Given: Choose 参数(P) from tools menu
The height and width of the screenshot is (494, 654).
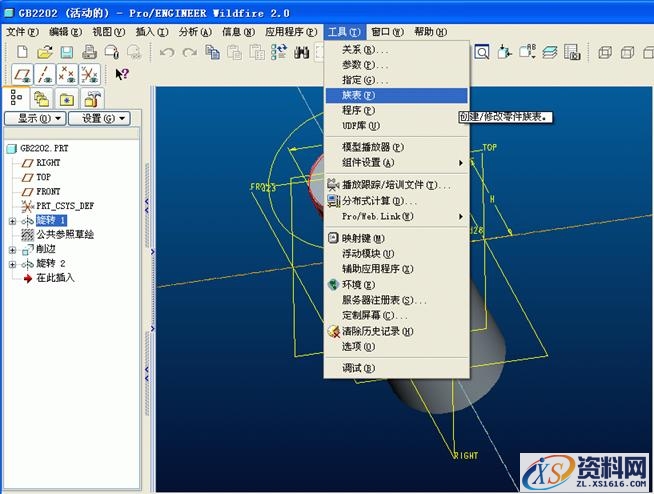Looking at the screenshot, I should (396, 65).
